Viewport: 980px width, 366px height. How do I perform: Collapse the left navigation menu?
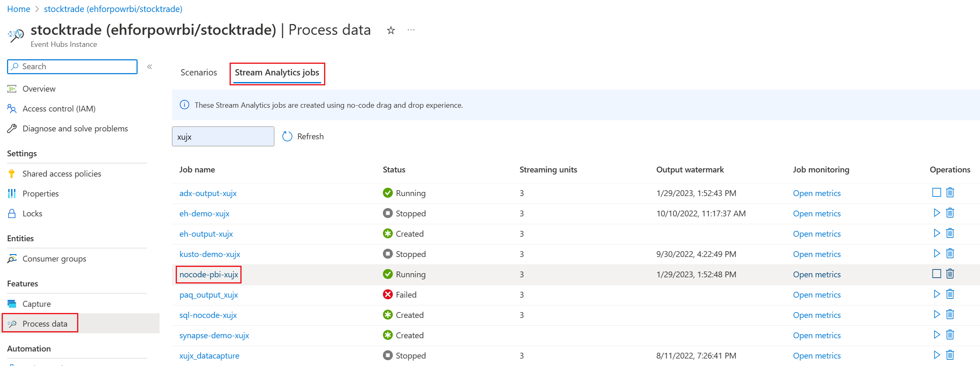click(x=150, y=67)
